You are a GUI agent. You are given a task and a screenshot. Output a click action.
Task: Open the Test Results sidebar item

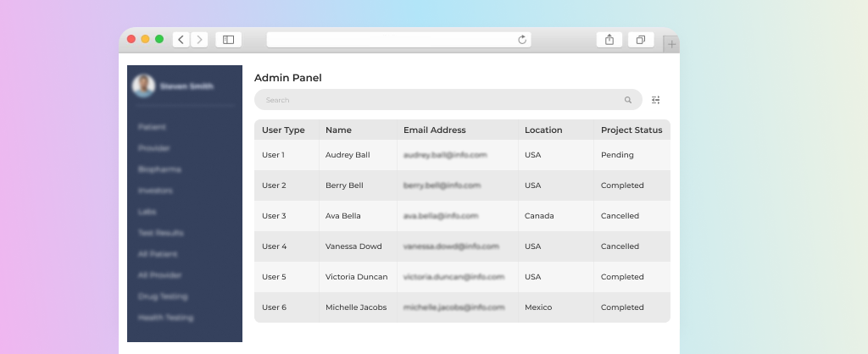click(x=160, y=233)
